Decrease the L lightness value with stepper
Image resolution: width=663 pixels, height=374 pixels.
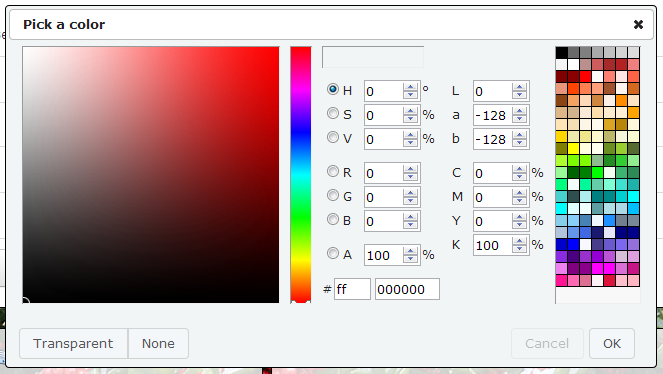click(x=519, y=95)
